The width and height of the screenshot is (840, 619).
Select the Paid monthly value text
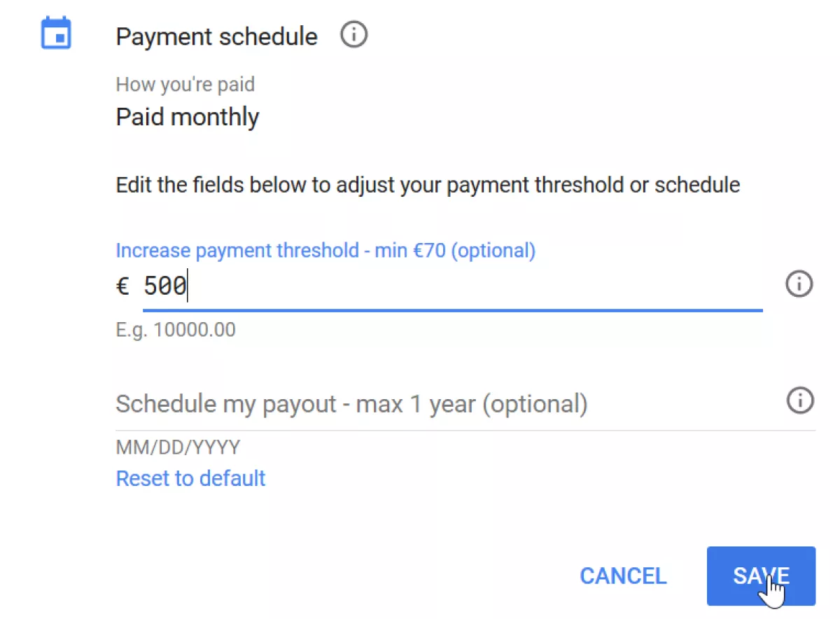(x=187, y=117)
